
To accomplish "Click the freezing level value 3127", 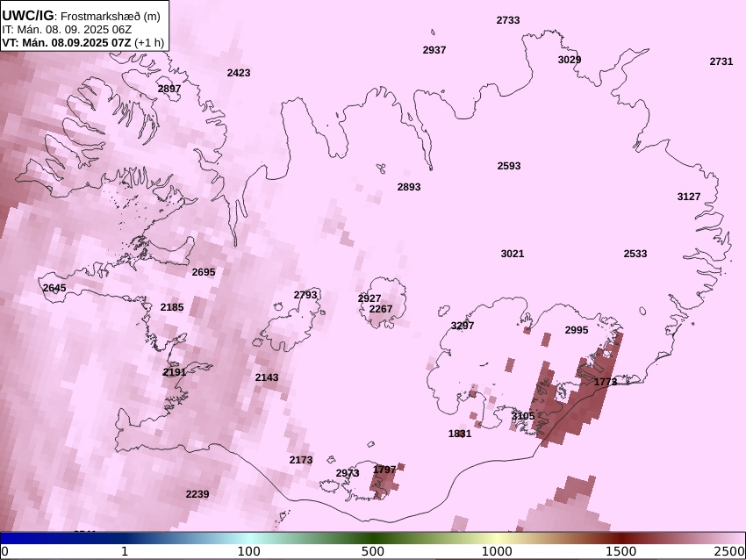I will [x=689, y=197].
